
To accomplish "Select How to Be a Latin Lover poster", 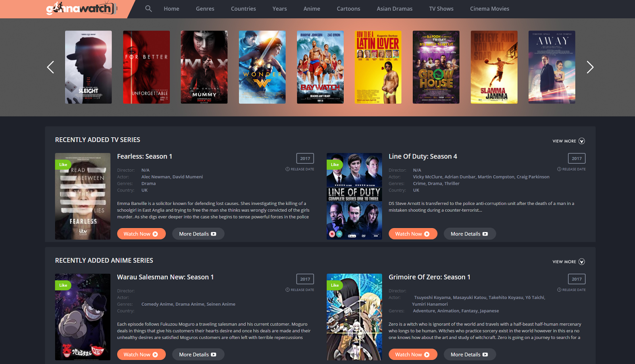I will (x=378, y=67).
